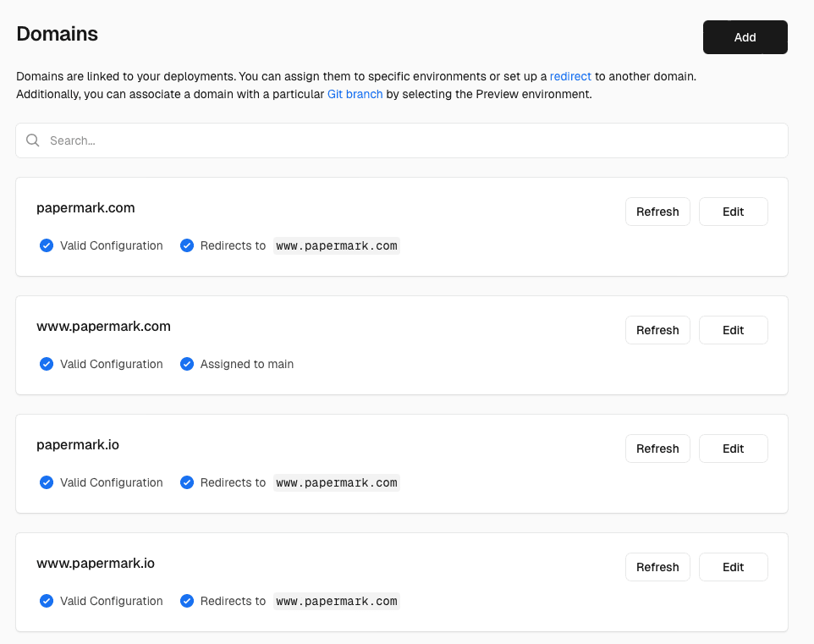Click Valid Configuration checkmark icon for www.papermark.com
The width and height of the screenshot is (814, 644).
tap(47, 364)
